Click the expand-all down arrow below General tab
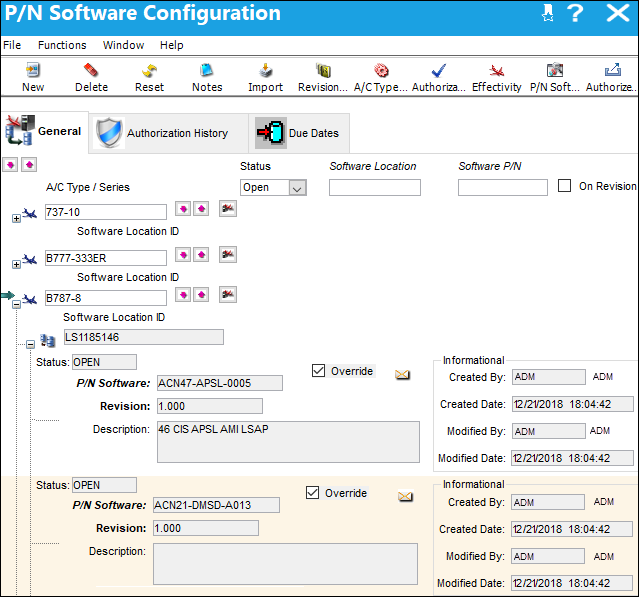This screenshot has width=639, height=597. (x=10, y=165)
